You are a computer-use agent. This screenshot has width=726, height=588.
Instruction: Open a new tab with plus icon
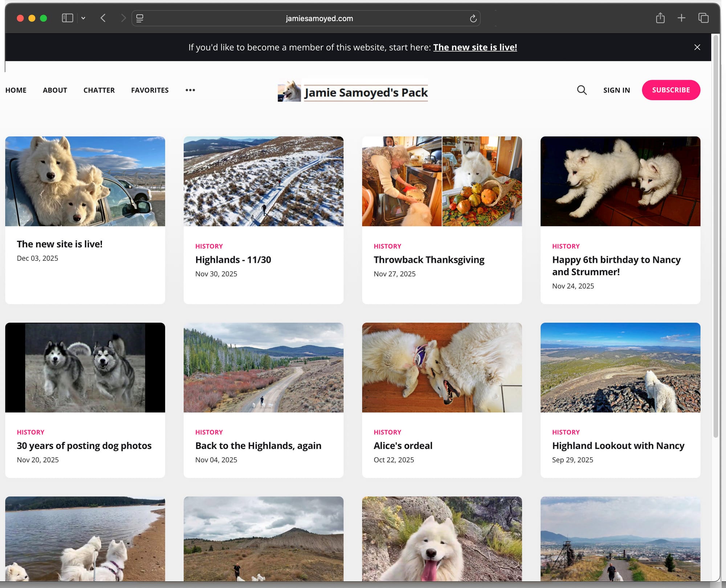[x=681, y=18]
